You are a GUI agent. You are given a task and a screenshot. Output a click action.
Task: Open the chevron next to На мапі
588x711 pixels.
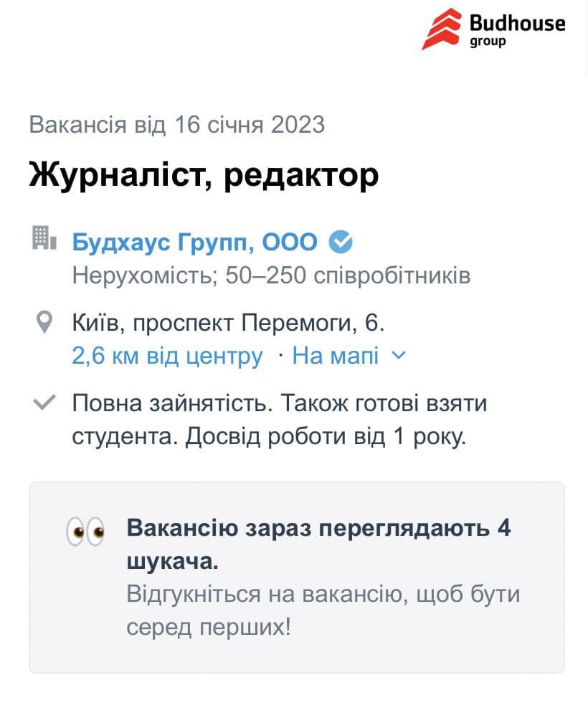[x=399, y=356]
